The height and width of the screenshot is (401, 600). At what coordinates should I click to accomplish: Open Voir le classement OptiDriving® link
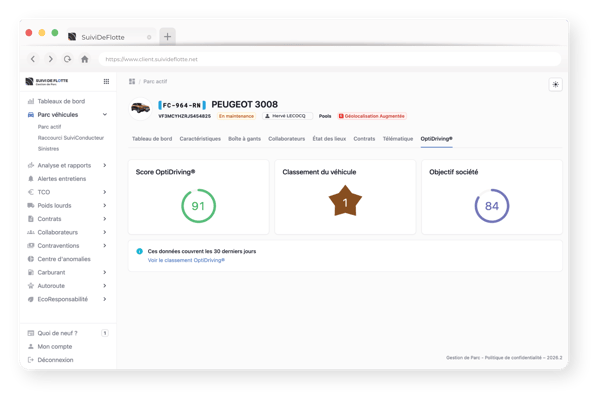pyautogui.click(x=186, y=260)
